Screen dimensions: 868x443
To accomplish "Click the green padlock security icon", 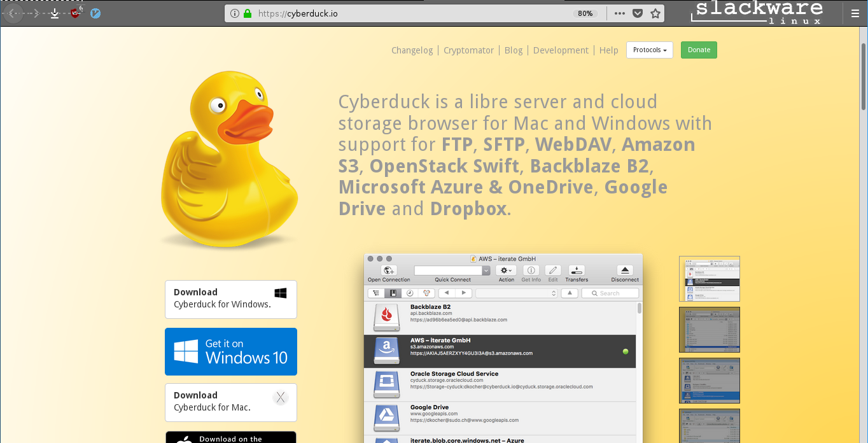I will [248, 13].
